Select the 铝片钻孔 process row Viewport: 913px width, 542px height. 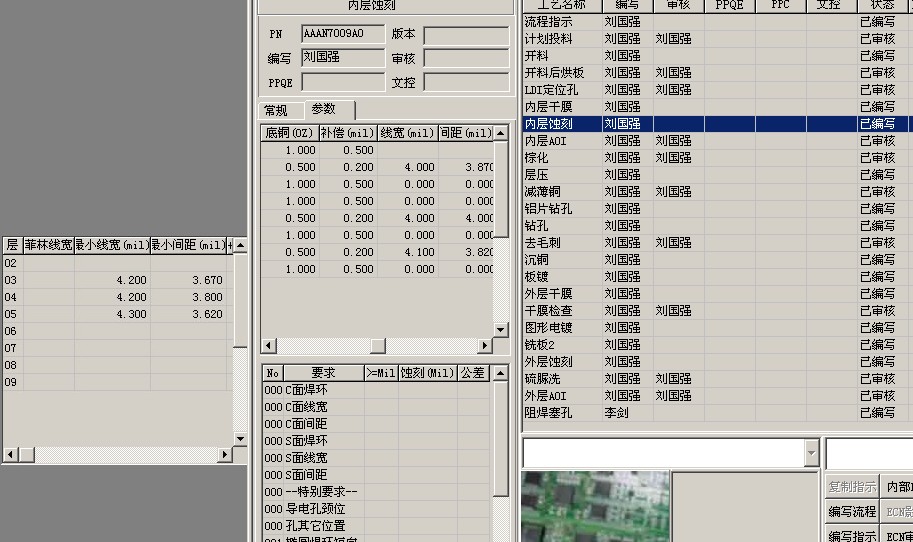pyautogui.click(x=718, y=208)
